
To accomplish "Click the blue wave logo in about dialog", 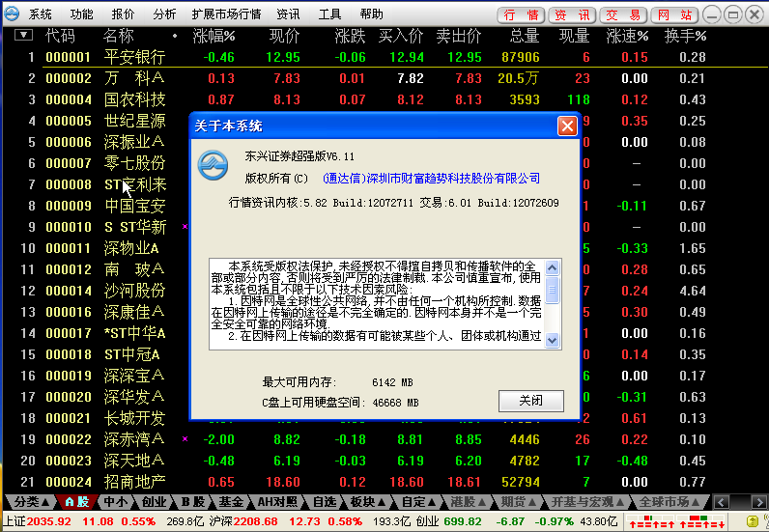I will tap(213, 165).
